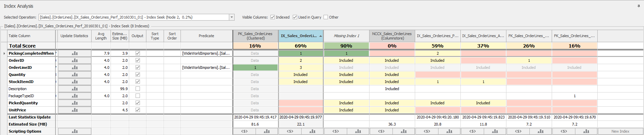This screenshot has height=135, width=644.
Task: Open the Selected Operation dropdown arrow
Action: coord(232,17)
